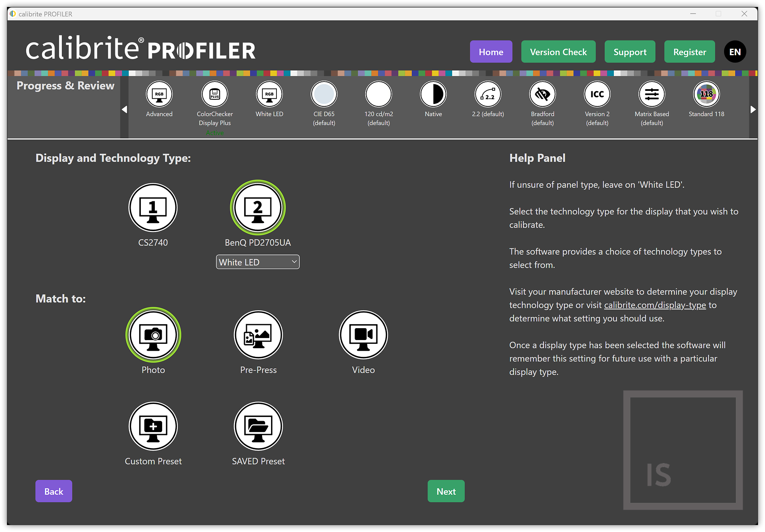Open the 2.2 gamma curve icon
The image size is (765, 532).
click(488, 94)
